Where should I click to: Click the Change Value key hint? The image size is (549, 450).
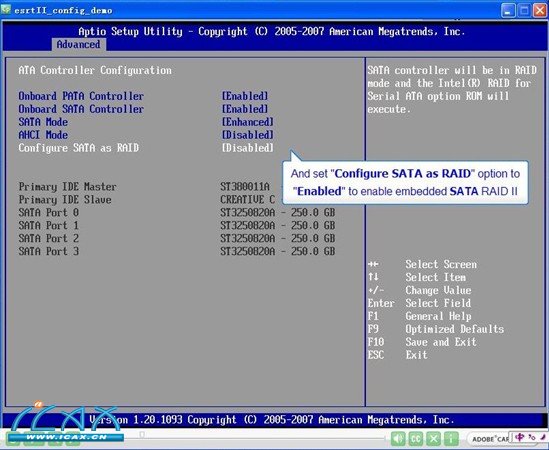pos(419,290)
